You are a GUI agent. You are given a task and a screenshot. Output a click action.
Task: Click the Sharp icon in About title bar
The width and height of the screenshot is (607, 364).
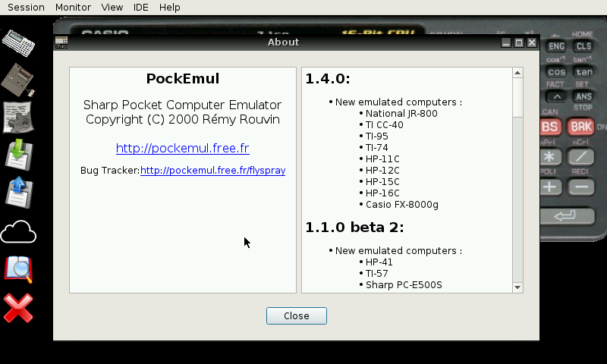point(61,42)
